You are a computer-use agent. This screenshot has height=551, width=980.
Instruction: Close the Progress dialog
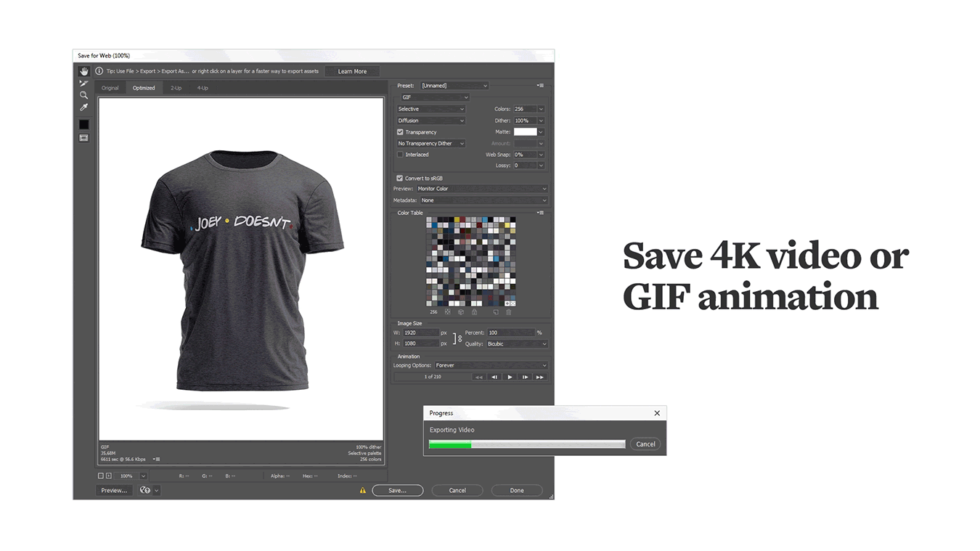tap(657, 413)
